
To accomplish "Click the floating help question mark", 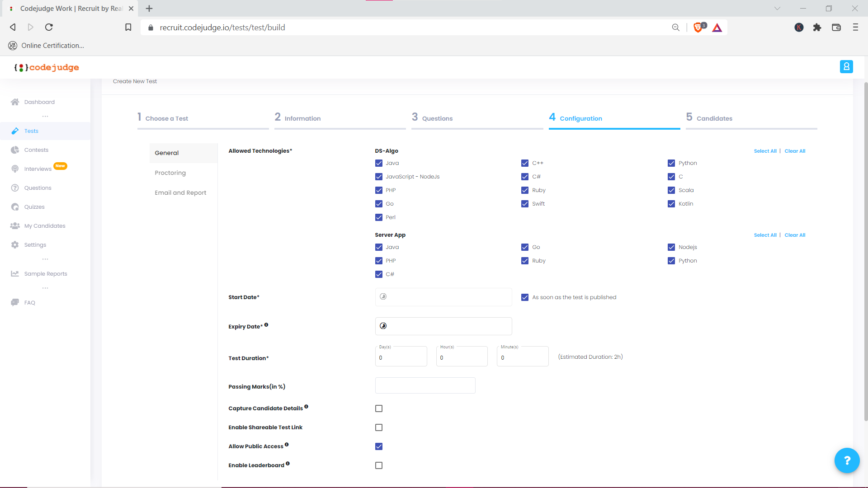I will [847, 460].
